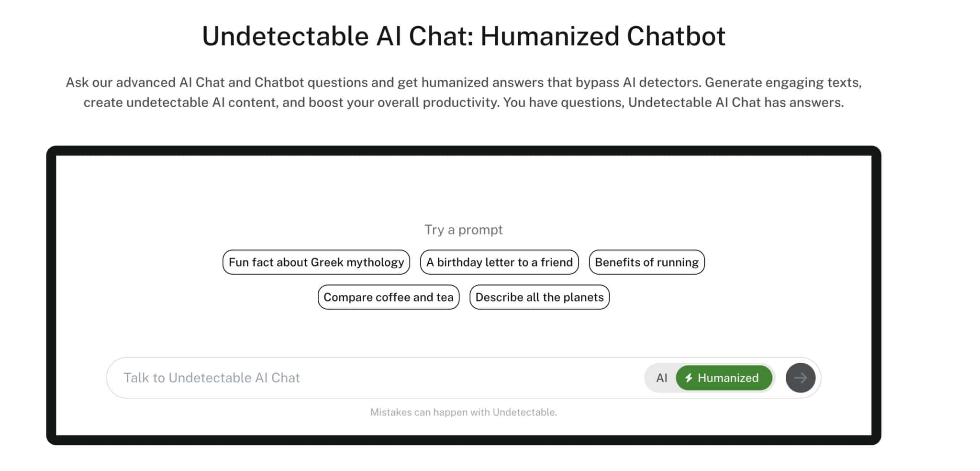Click the send arrow icon

tap(801, 378)
